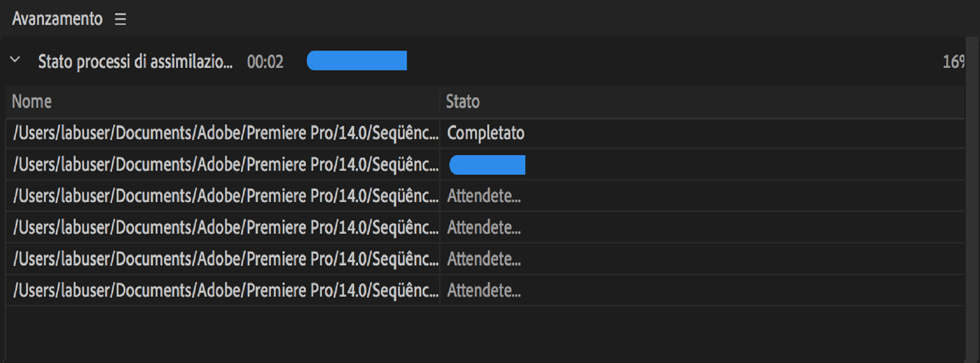Open the Avanzamento panel hamburger menu

point(120,19)
